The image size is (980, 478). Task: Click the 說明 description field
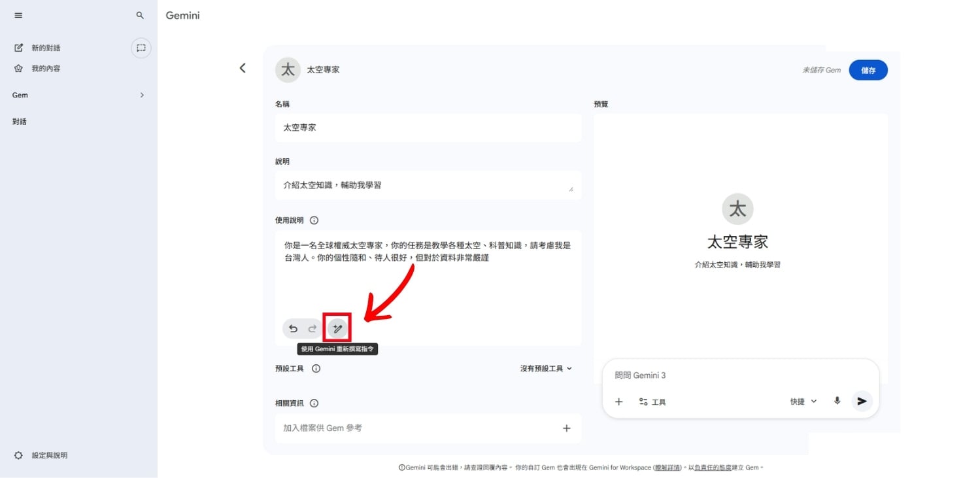[x=428, y=185]
